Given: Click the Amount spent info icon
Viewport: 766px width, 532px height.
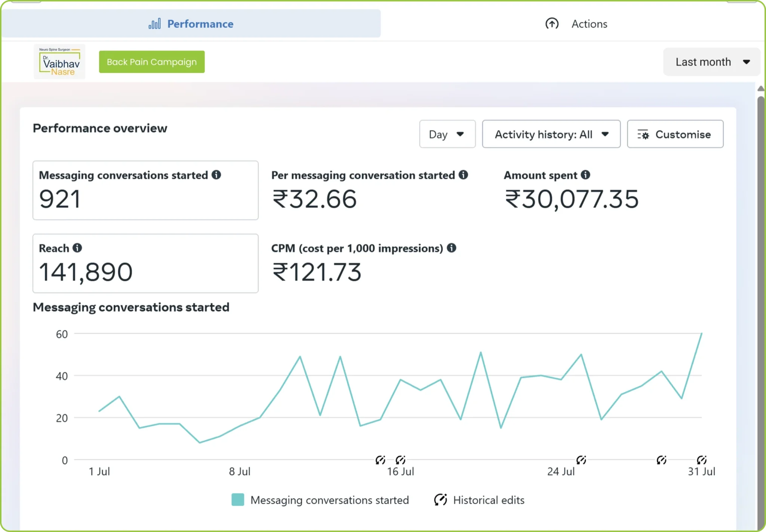Looking at the screenshot, I should point(585,175).
